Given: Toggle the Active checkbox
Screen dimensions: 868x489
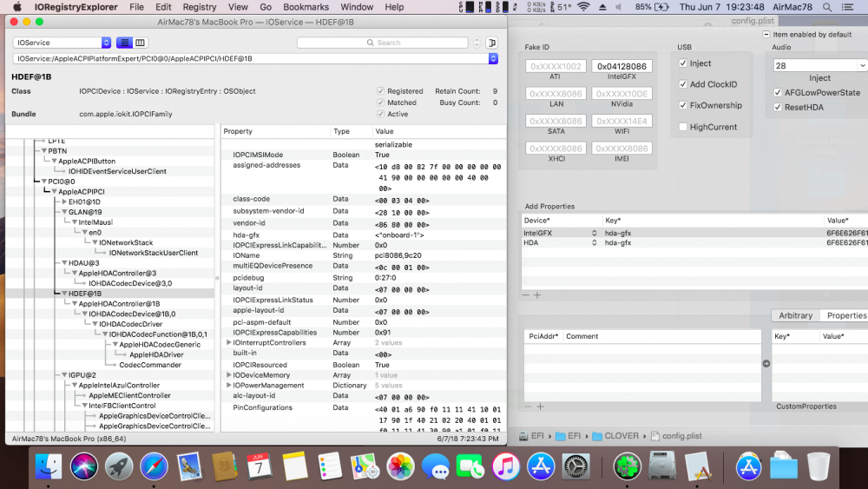Looking at the screenshot, I should 380,114.
